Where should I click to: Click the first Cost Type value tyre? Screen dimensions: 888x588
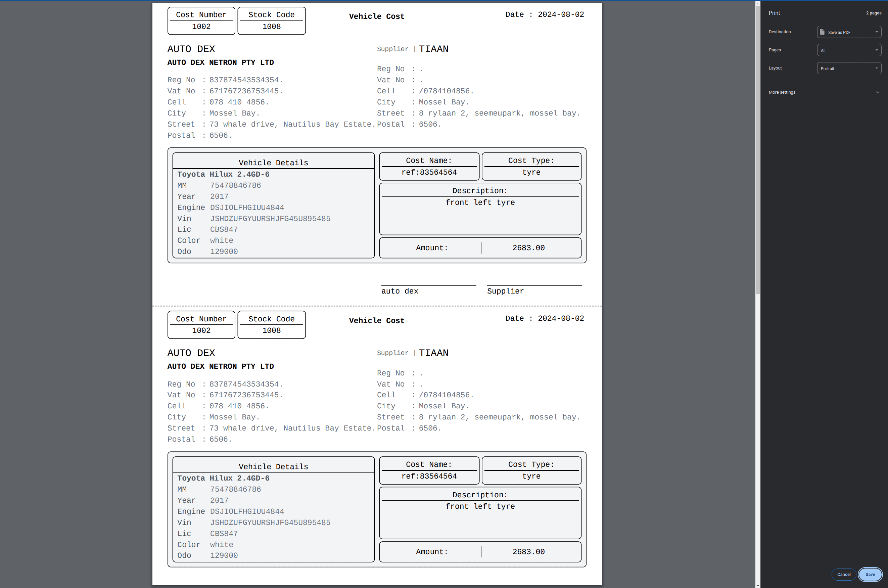[531, 173]
